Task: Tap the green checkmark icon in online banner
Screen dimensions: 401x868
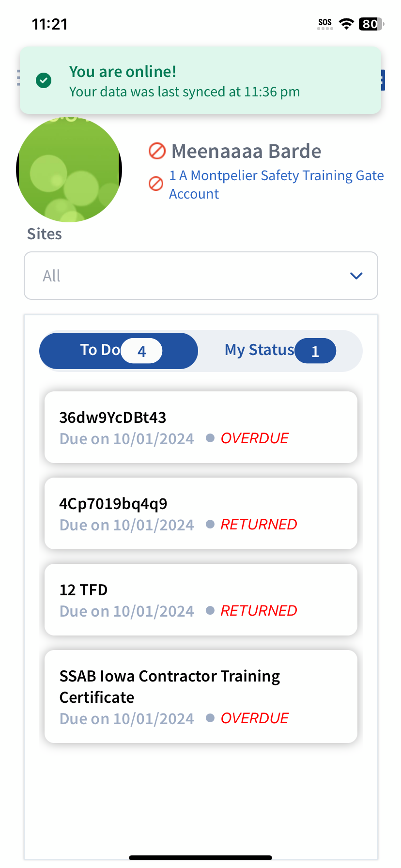Action: coord(44,80)
